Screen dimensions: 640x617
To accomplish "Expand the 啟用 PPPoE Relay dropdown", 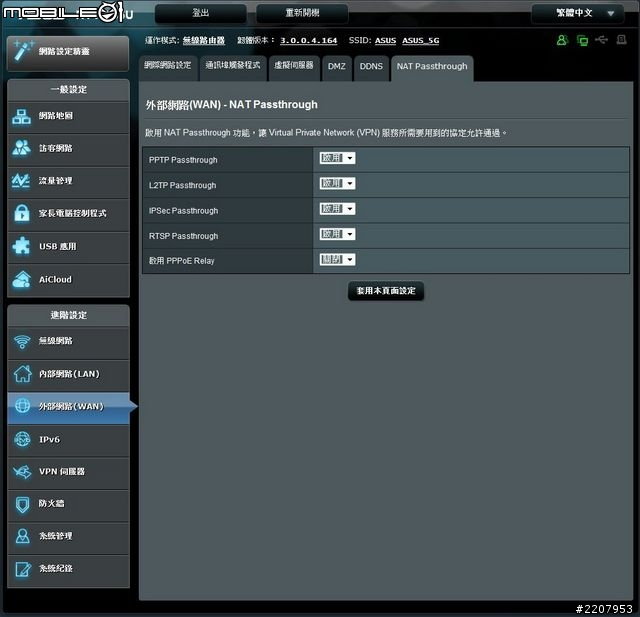I will point(338,260).
